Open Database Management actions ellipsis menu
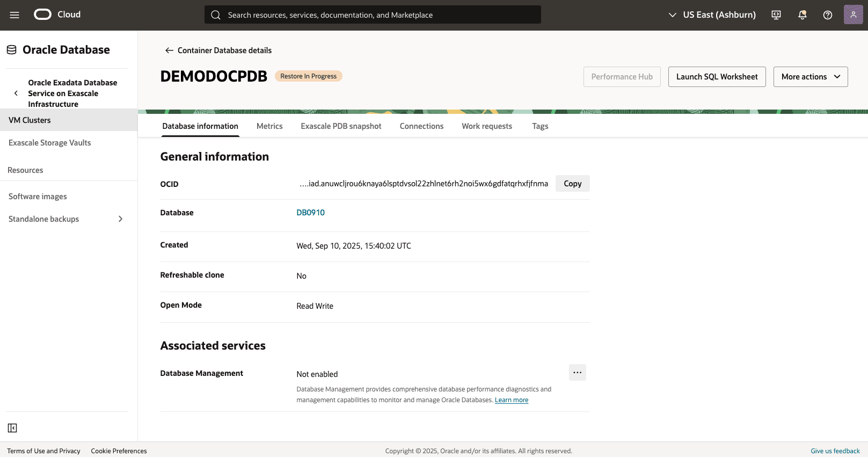Image resolution: width=868 pixels, height=457 pixels. (578, 373)
